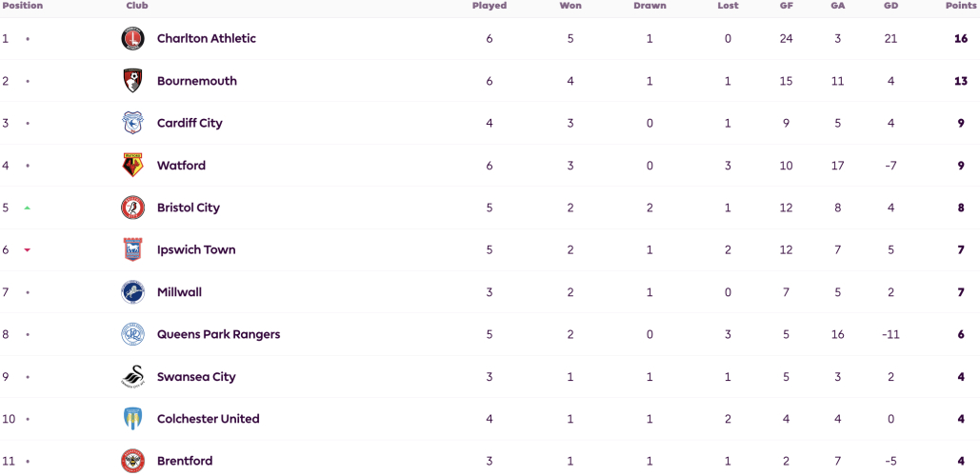
Task: Click the Charlton Athletic club crest
Action: pos(132,39)
